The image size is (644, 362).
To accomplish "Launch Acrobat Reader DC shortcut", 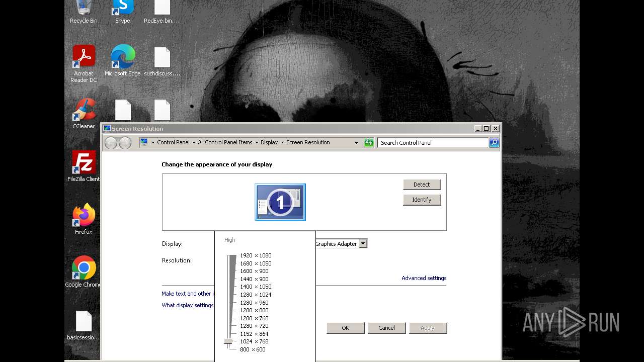I will coord(84,63).
